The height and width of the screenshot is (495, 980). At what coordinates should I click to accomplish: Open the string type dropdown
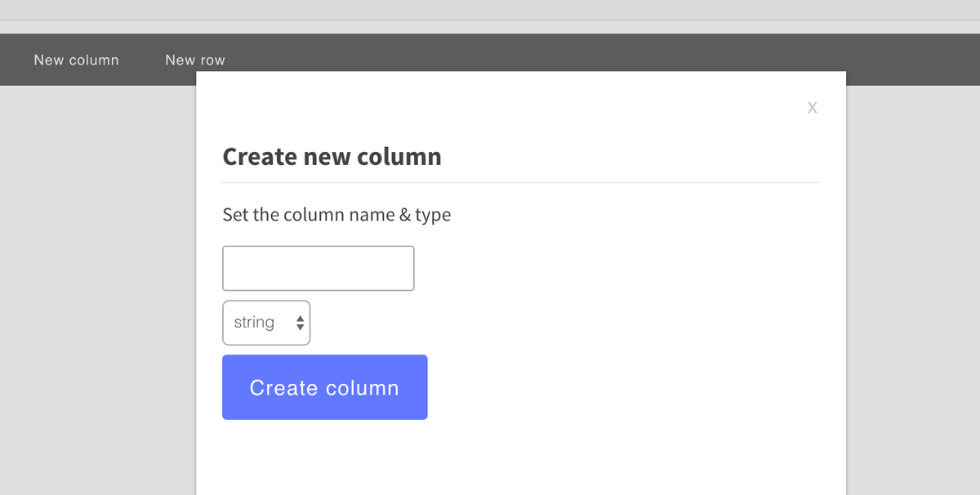pyautogui.click(x=266, y=323)
